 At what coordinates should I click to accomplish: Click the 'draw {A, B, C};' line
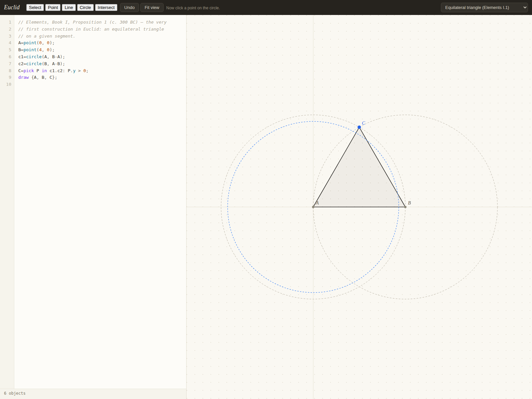[38, 77]
